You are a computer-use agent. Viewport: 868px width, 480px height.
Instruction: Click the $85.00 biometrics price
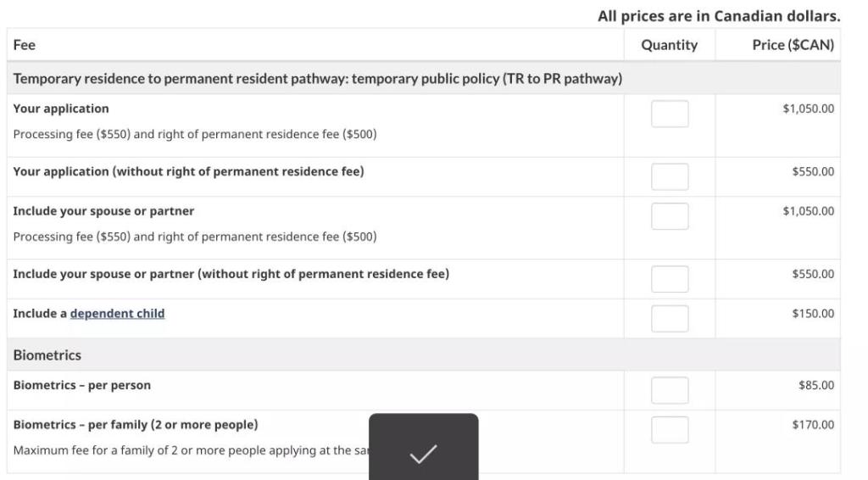pos(816,385)
